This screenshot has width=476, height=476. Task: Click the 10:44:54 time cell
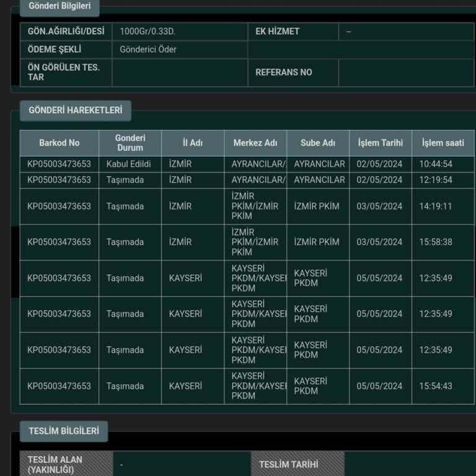pos(436,164)
